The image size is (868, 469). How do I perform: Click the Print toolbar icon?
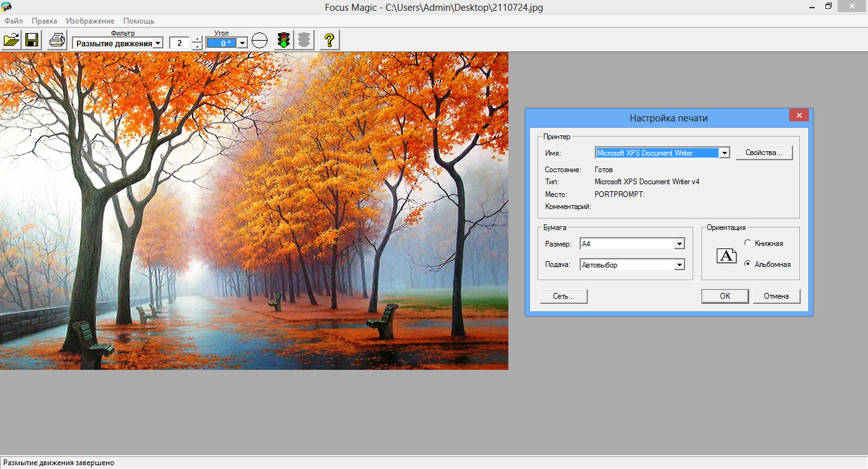(x=57, y=41)
